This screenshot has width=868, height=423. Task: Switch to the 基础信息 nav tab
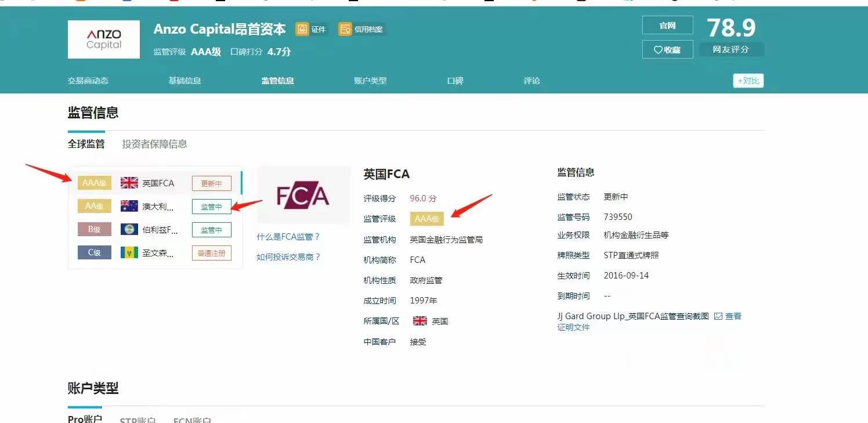(185, 81)
